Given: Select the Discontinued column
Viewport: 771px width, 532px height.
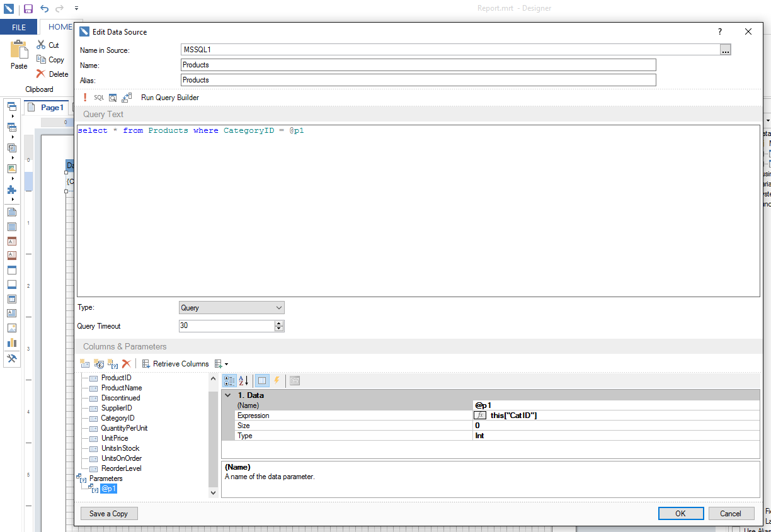Looking at the screenshot, I should [120, 398].
